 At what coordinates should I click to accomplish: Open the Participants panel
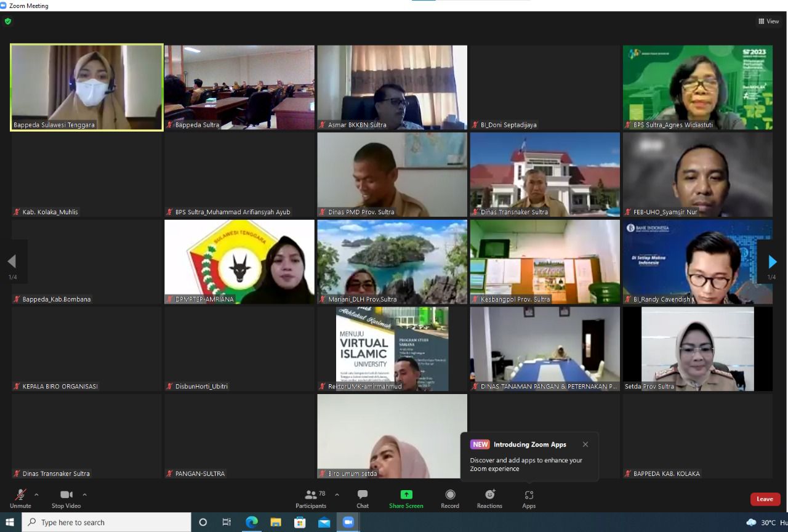pos(311,499)
